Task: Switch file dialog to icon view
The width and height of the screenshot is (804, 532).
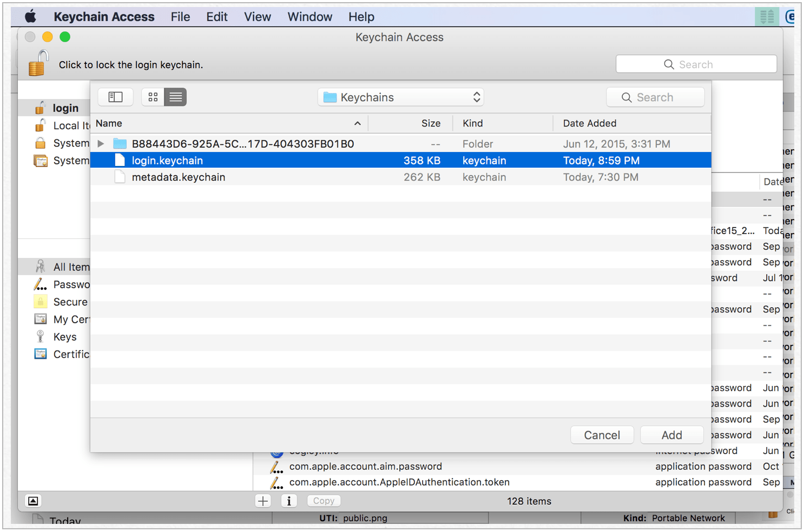Action: (153, 97)
